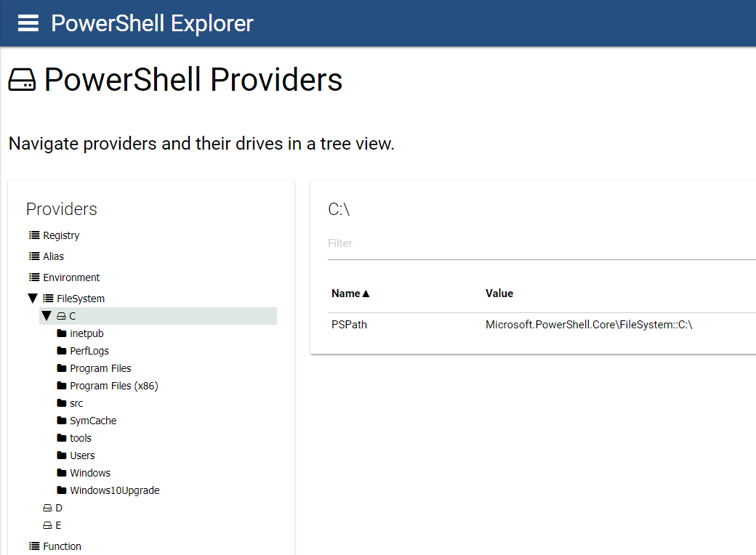
Task: Open the hamburger navigation menu
Action: [28, 23]
